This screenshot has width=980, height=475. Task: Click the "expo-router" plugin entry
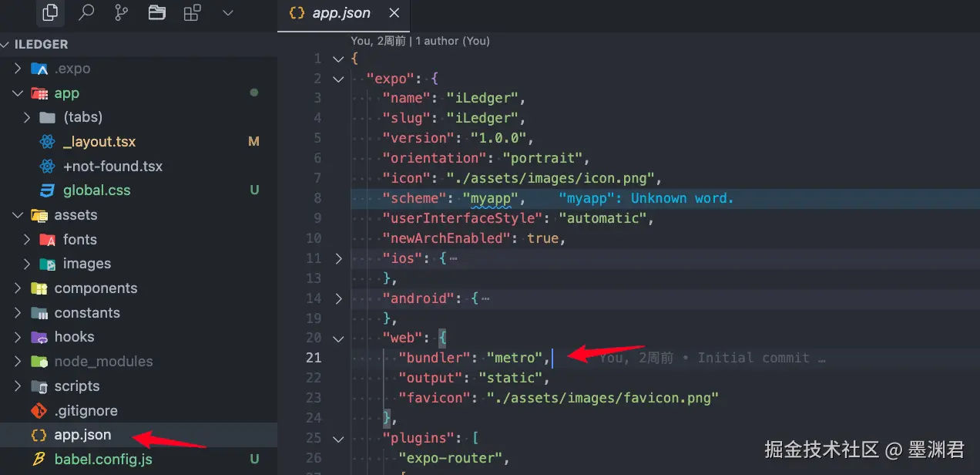tap(450, 458)
